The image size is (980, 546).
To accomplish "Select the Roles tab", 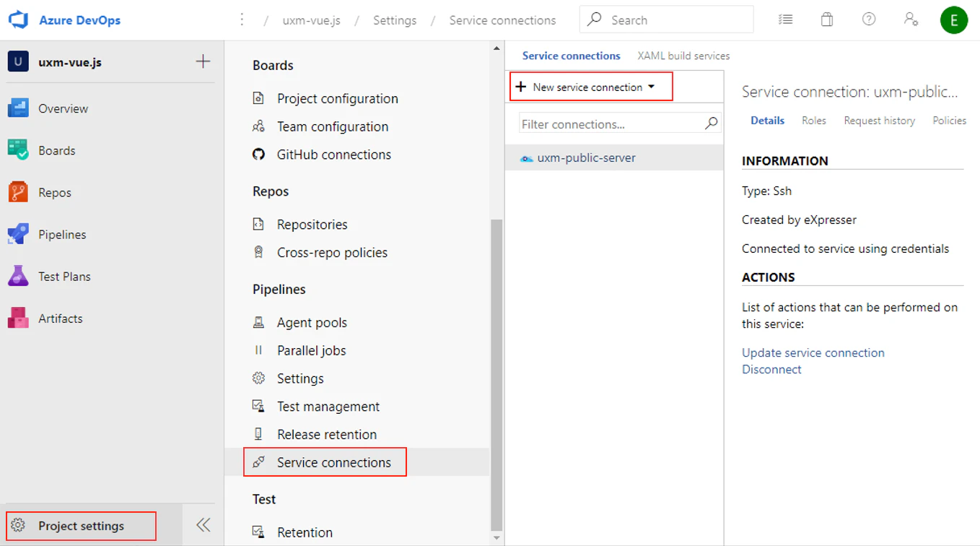I will click(x=814, y=121).
